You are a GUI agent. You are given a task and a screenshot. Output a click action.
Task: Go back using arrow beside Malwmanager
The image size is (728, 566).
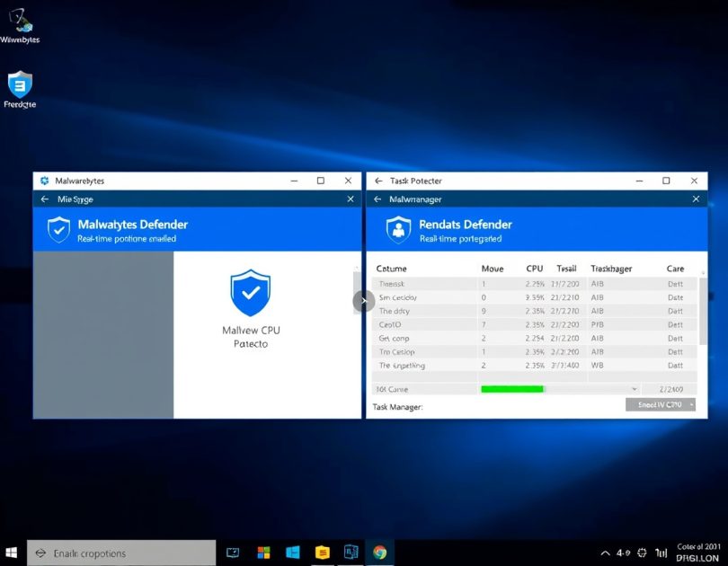377,199
